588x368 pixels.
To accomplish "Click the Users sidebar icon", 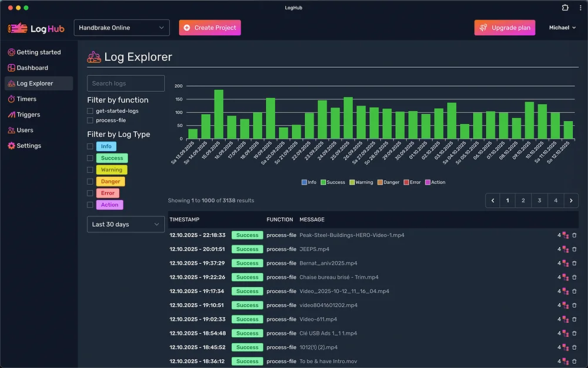I will click(x=11, y=130).
